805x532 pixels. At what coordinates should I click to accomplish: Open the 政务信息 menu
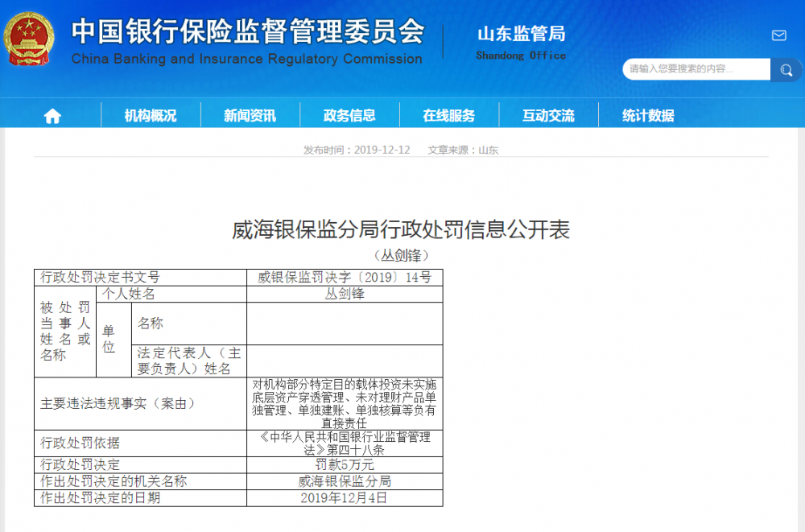click(349, 115)
